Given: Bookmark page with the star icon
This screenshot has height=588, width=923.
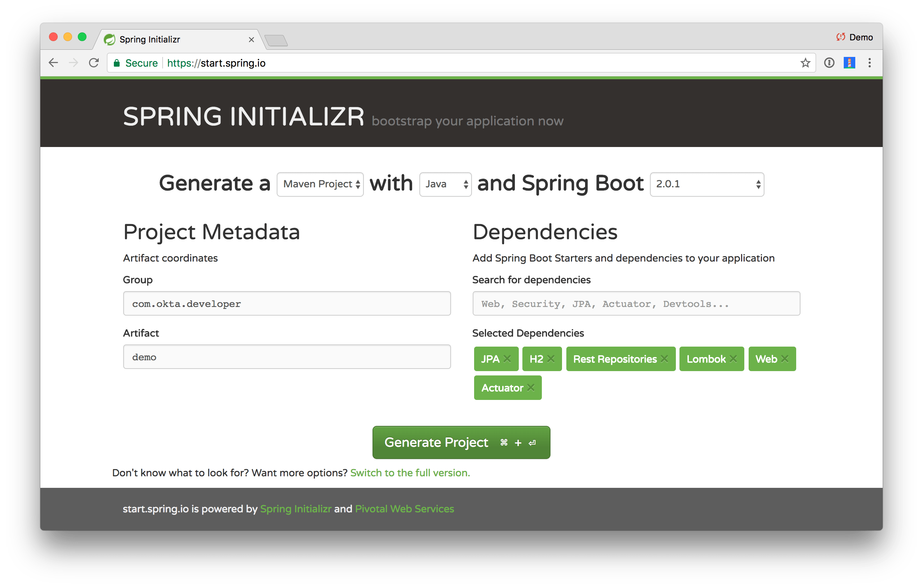Looking at the screenshot, I should pyautogui.click(x=805, y=63).
